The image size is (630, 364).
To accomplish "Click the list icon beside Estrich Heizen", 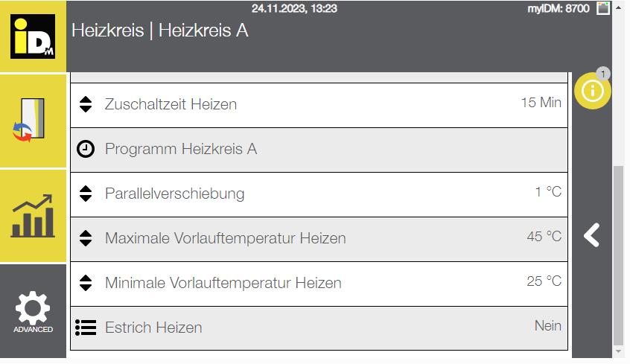I will point(86,328).
